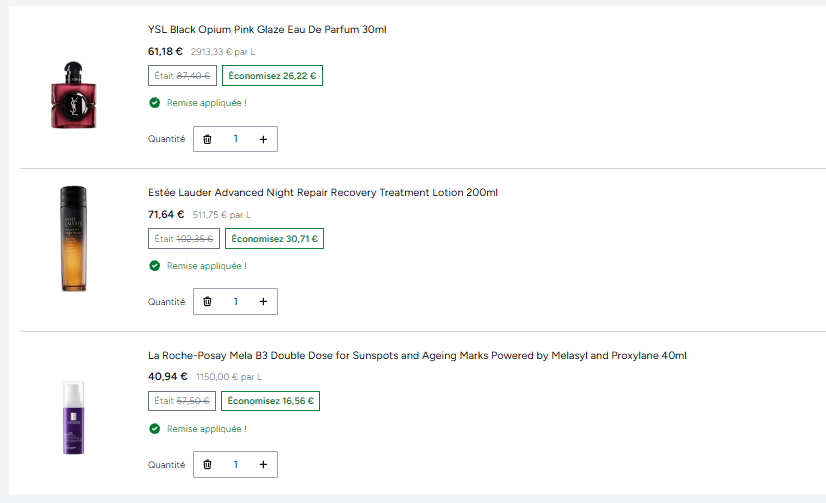Viewport: 826px width, 503px height.
Task: Remove La Roche-Posay Mela B3 with trash icon
Action: [x=208, y=465]
